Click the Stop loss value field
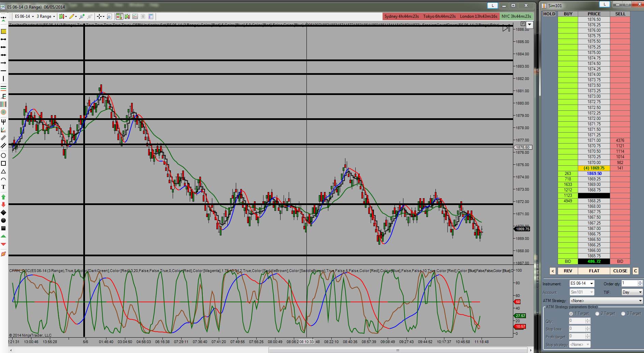644x353 pixels. pos(577,329)
